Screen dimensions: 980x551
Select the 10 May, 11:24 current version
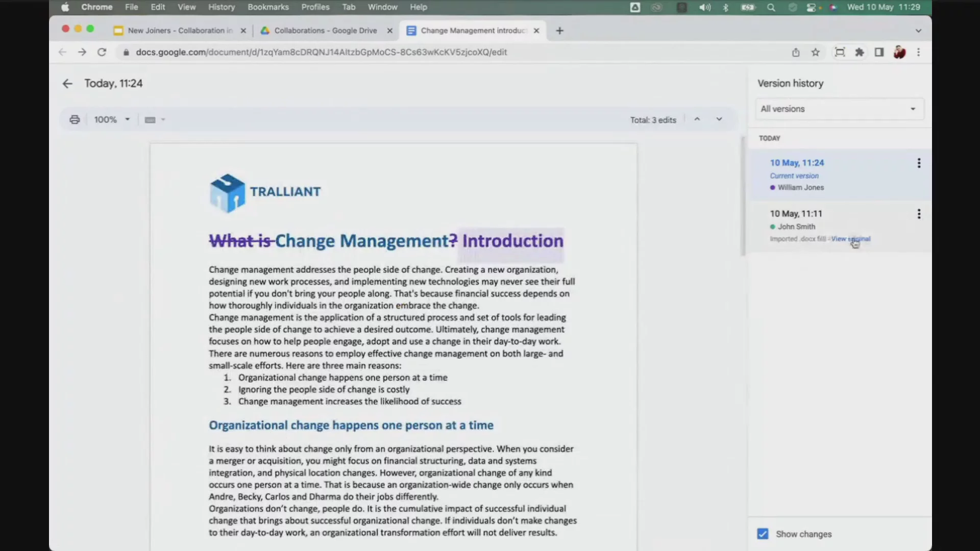point(840,174)
